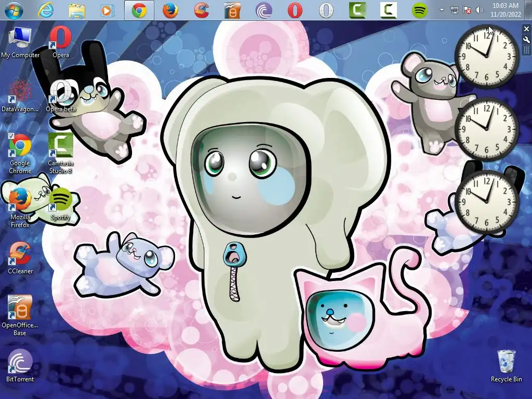Select the My Computer desktop icon
The height and width of the screenshot is (399, 532).
click(x=20, y=43)
